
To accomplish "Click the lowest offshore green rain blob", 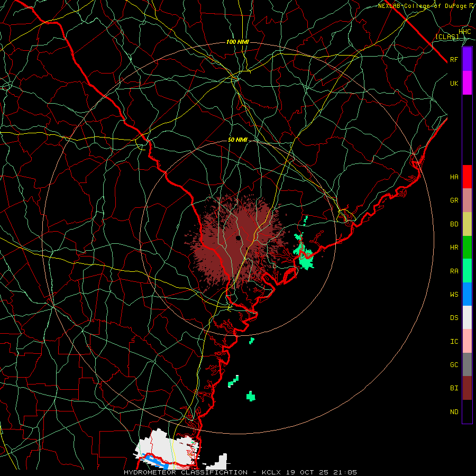I will click(251, 396).
